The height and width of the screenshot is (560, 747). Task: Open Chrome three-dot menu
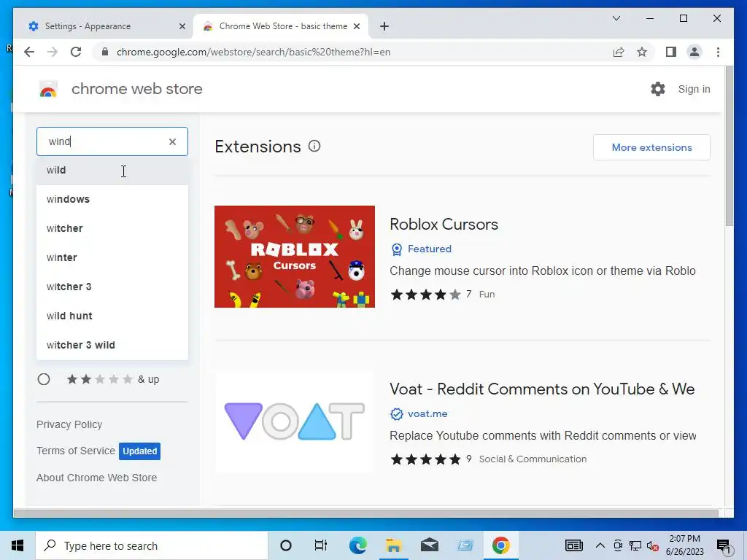click(x=718, y=52)
